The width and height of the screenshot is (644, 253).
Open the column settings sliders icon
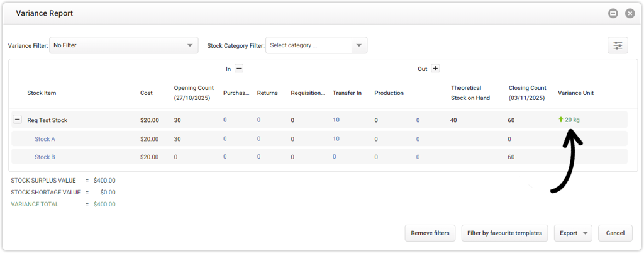tap(618, 45)
